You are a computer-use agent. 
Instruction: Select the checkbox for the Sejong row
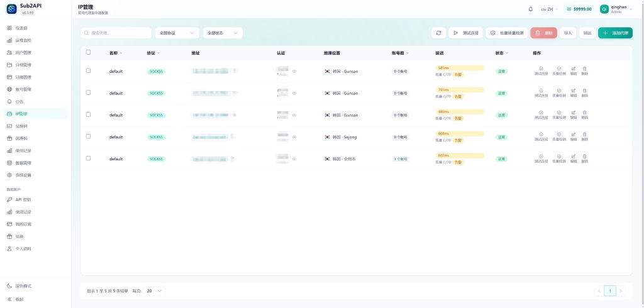(x=88, y=136)
